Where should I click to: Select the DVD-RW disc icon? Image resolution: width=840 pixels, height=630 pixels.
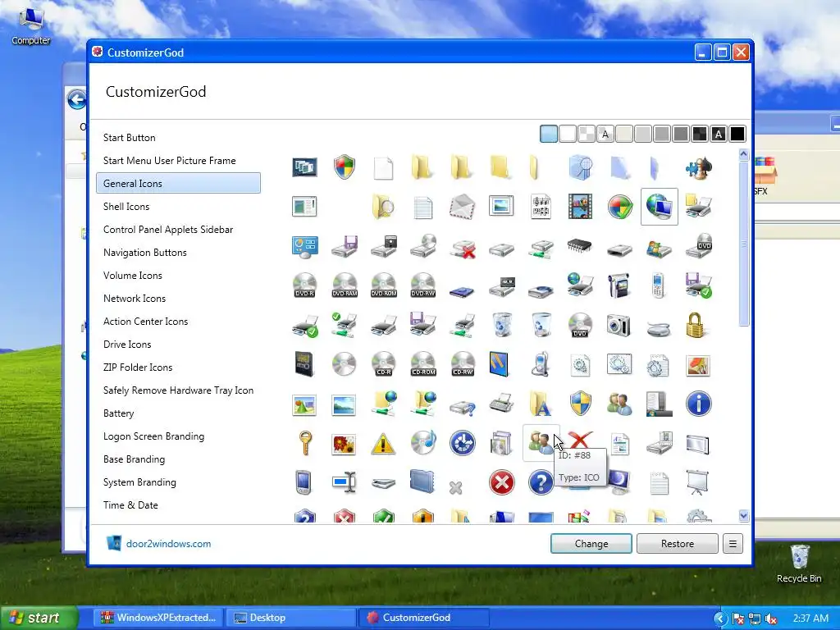(423, 285)
